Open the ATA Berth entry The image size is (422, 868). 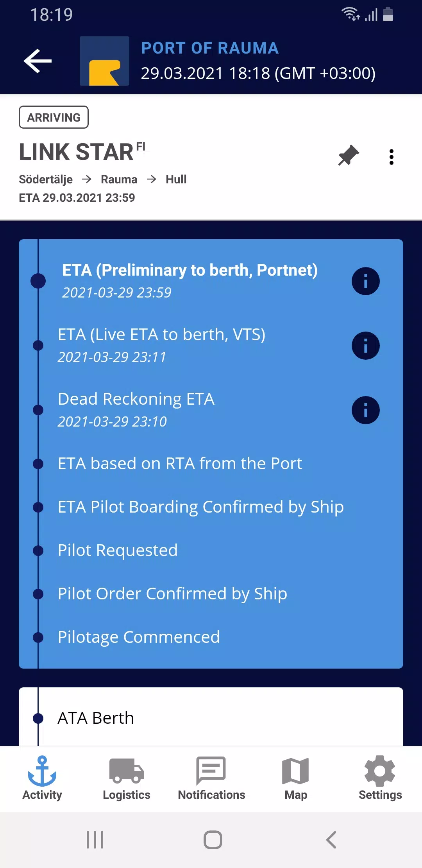point(96,718)
